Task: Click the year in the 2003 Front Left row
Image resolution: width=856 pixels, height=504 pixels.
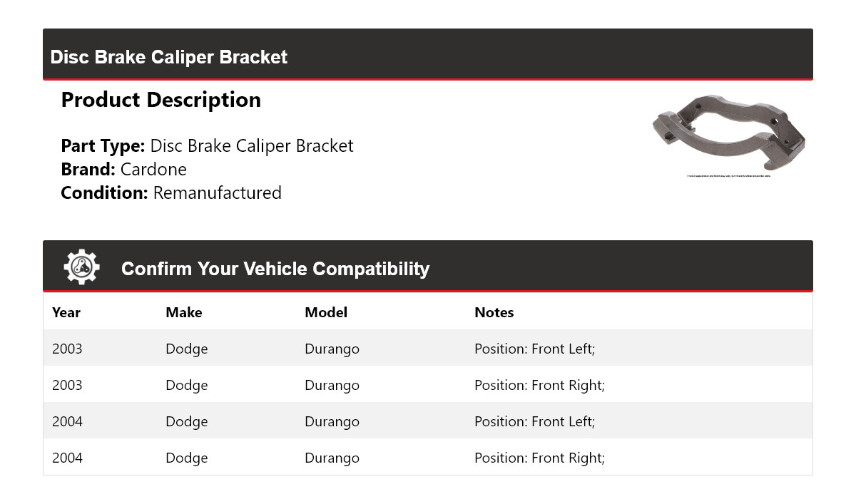Action: pos(67,349)
